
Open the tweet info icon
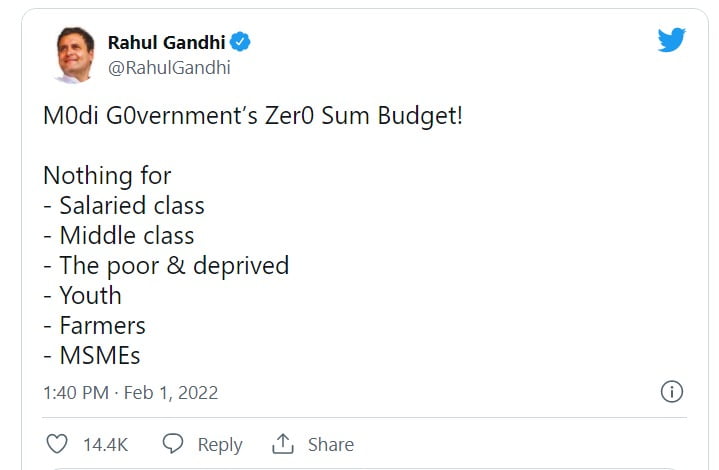[x=673, y=392]
